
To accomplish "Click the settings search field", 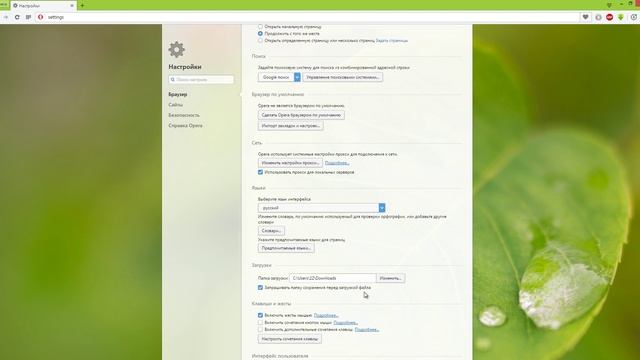I will [x=201, y=80].
